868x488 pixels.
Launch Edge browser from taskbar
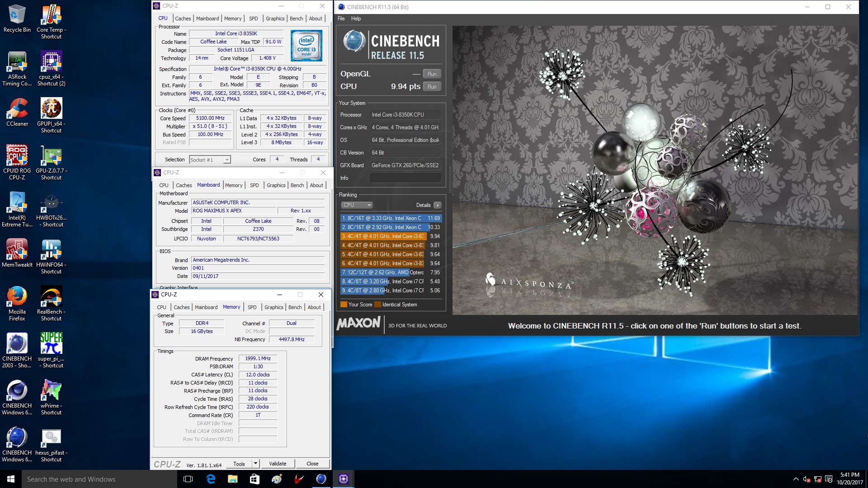[211, 479]
